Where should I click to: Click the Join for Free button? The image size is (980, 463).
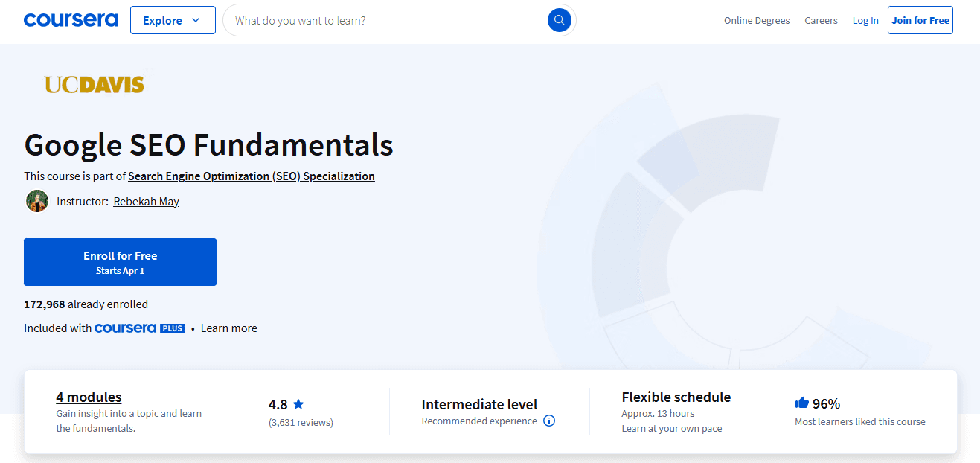point(920,20)
